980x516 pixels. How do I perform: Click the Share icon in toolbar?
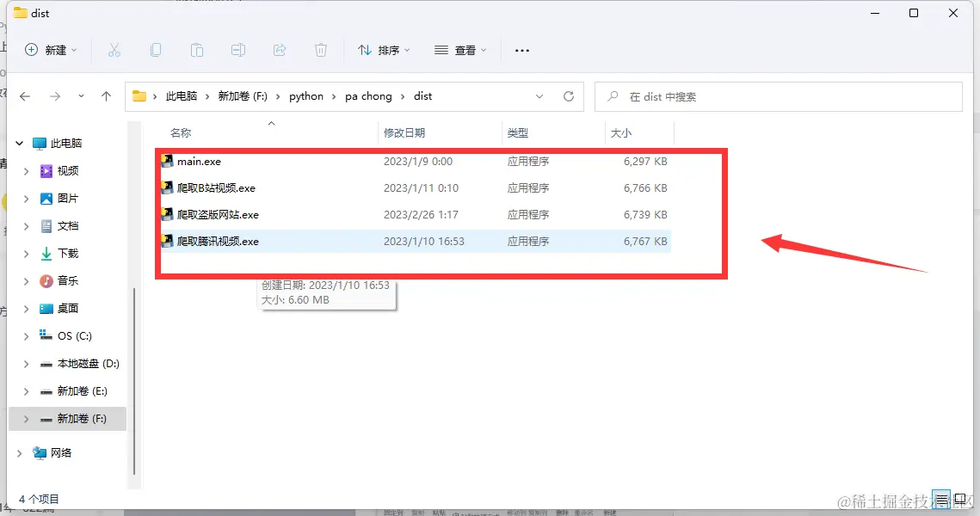pos(280,50)
